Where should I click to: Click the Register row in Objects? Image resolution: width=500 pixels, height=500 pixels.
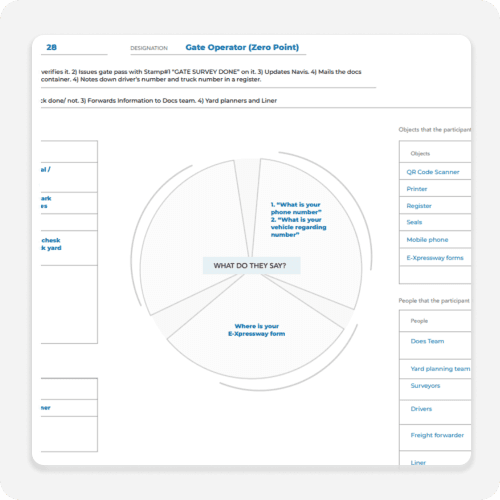[x=435, y=205]
